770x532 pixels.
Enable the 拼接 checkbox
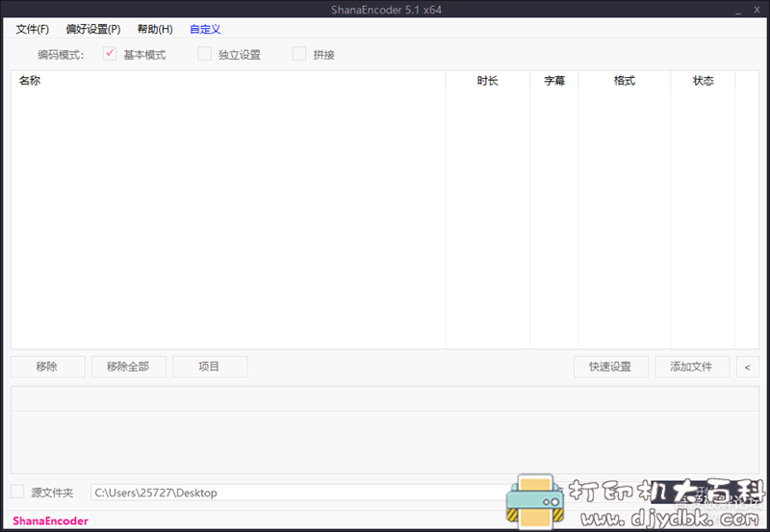[x=299, y=54]
